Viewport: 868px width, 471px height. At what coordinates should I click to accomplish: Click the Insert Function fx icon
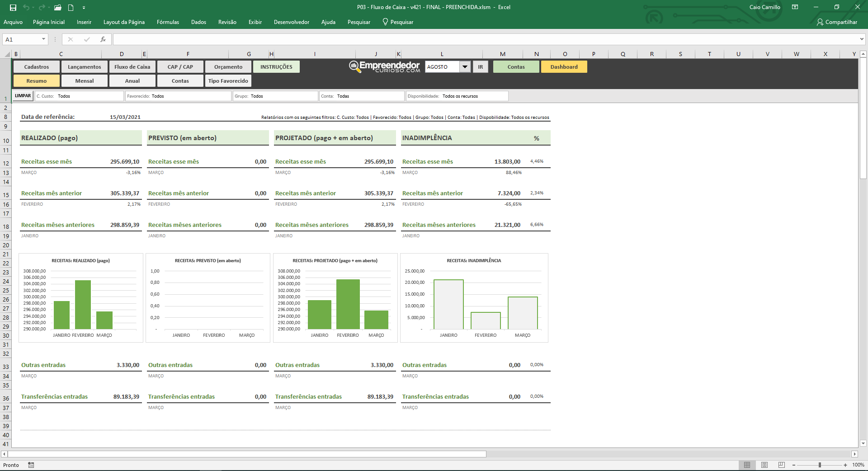coord(103,39)
